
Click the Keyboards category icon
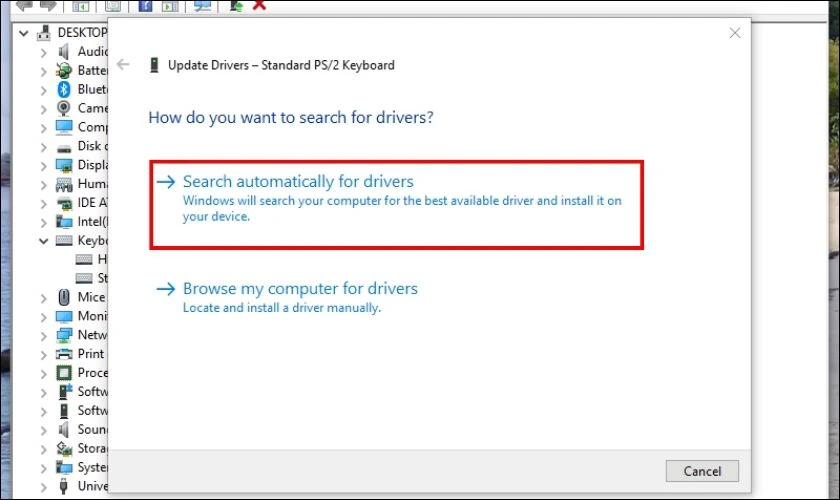(x=64, y=241)
